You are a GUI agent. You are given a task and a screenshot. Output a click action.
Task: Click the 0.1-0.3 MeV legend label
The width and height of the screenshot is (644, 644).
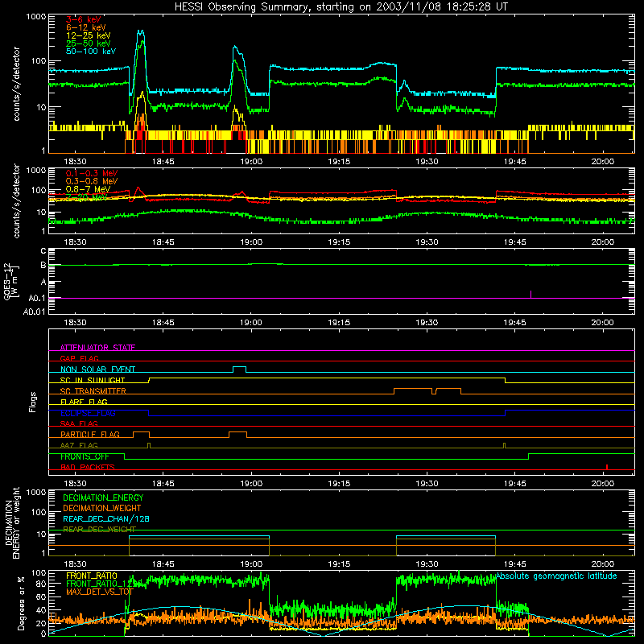92,173
